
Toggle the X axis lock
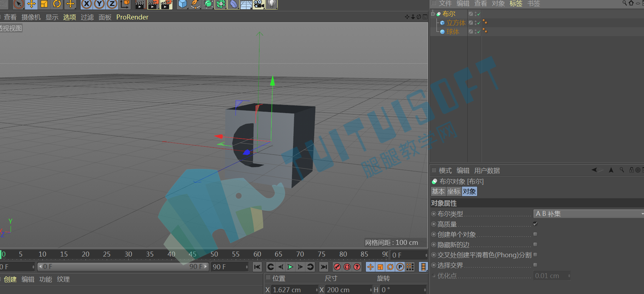(87, 4)
